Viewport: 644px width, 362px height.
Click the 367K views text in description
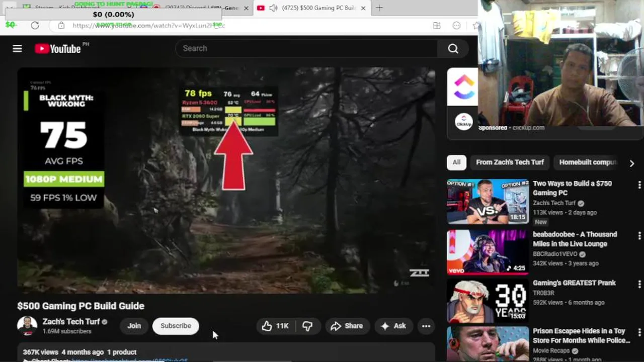[x=40, y=352]
